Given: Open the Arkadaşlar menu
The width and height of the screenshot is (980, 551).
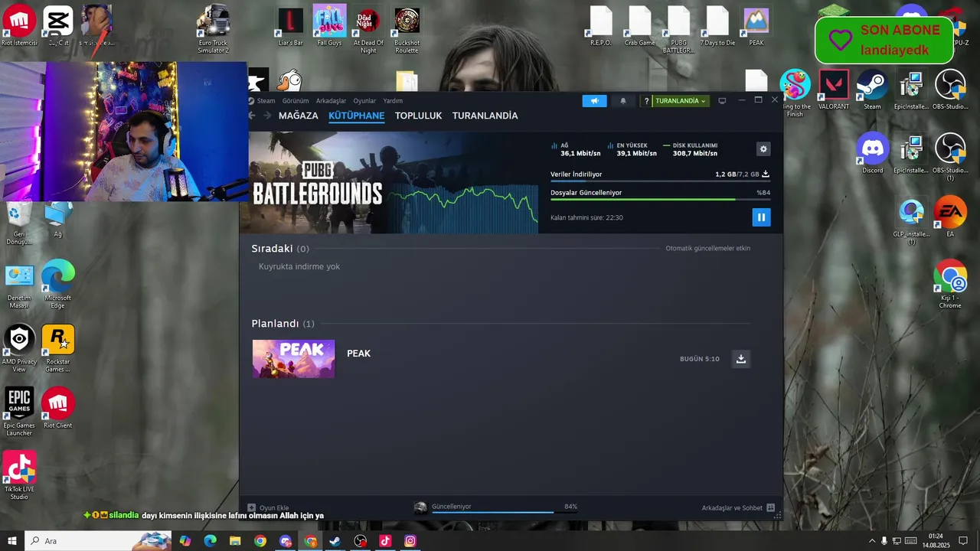Looking at the screenshot, I should click(331, 101).
